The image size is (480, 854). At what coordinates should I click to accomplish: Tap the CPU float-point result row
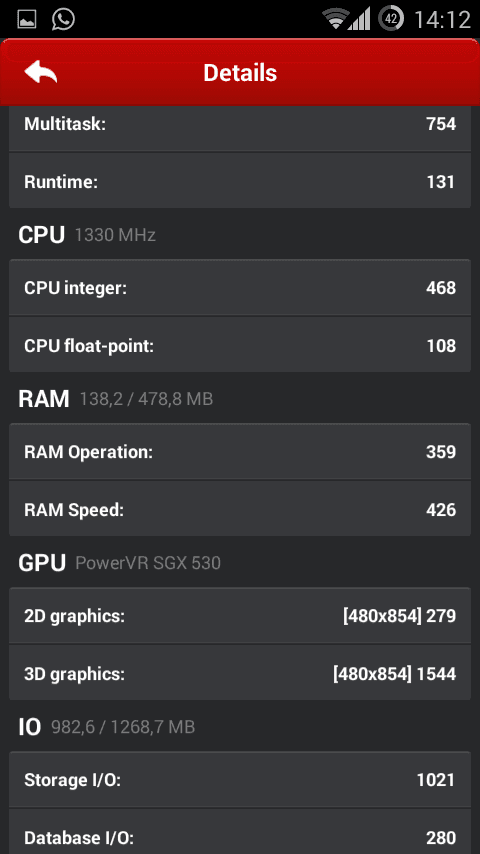[240, 344]
